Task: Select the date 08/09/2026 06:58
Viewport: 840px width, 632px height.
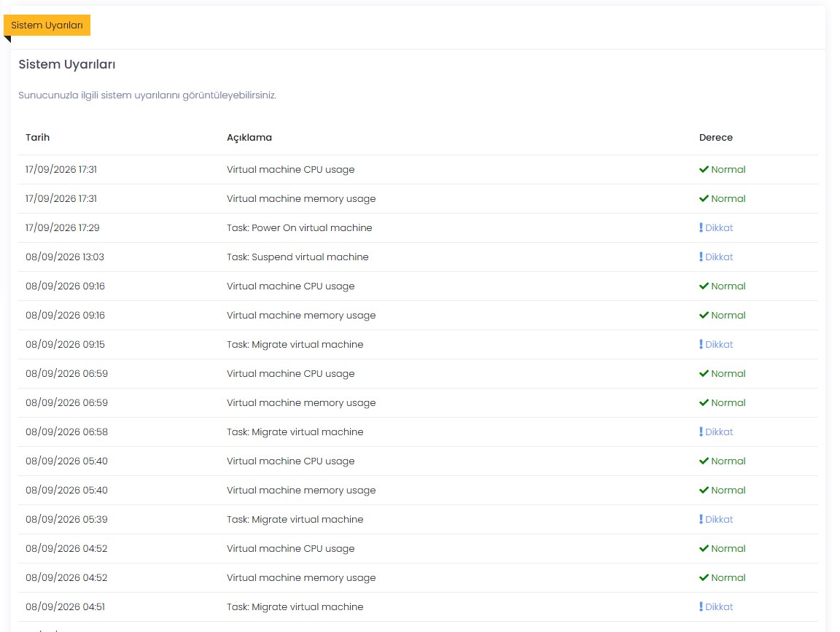Action: tap(67, 432)
